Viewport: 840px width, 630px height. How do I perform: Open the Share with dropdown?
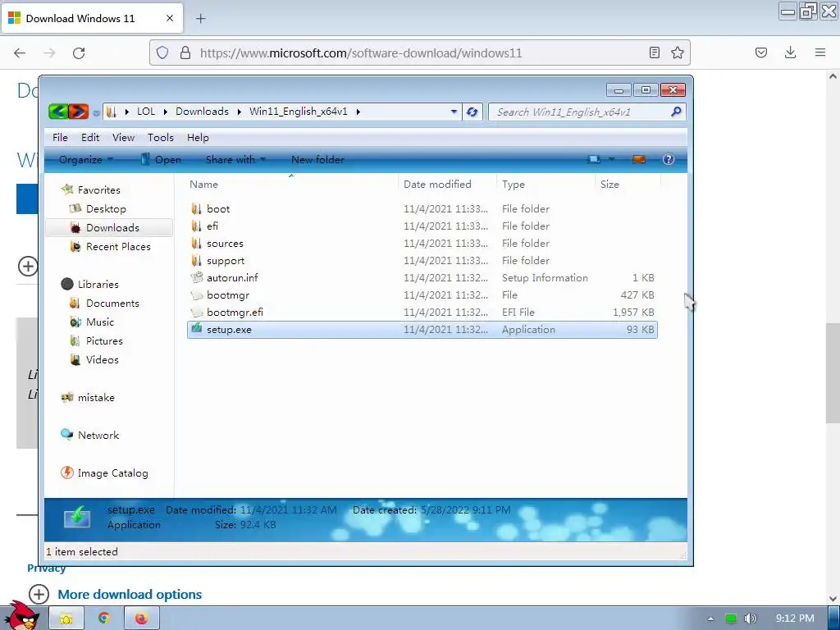pos(235,160)
